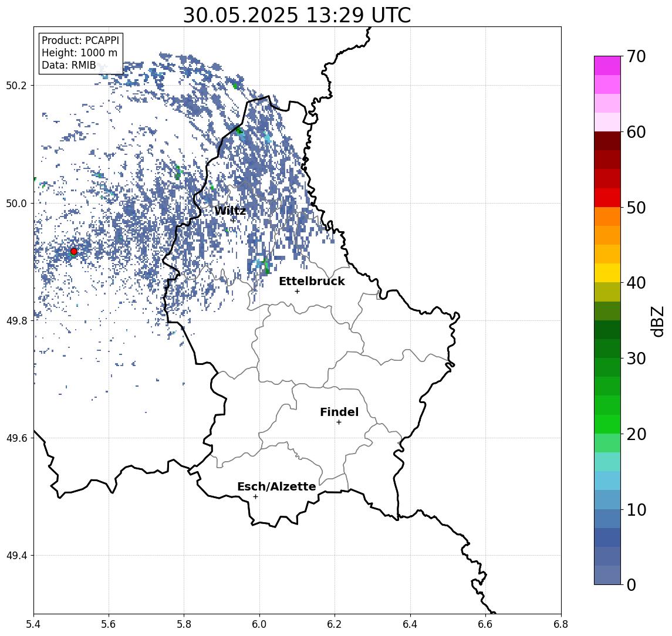This screenshot has height=636, width=672.
Task: Click the longitude axis label 5.8
Action: coord(184,624)
